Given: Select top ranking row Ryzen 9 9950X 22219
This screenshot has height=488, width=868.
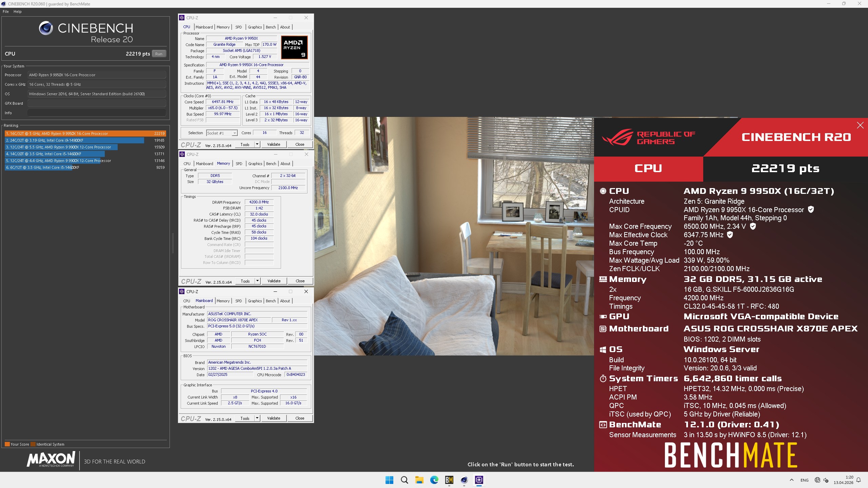Looking at the screenshot, I should pos(85,134).
